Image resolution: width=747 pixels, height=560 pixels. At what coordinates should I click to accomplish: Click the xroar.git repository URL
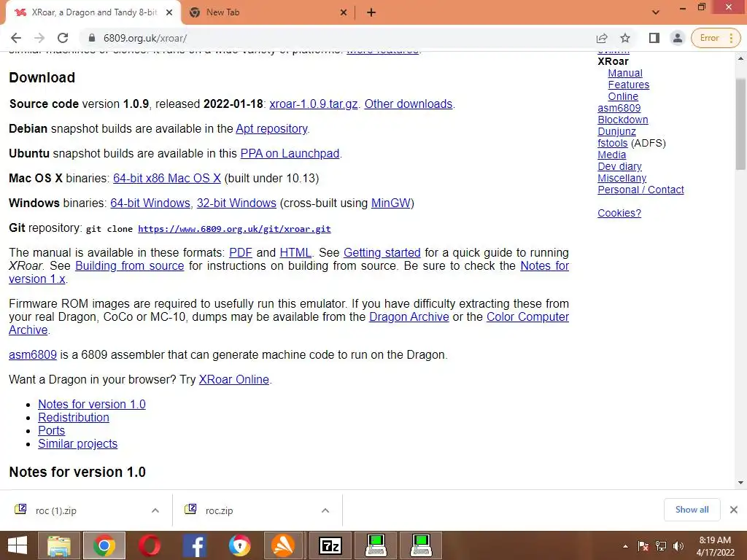(x=234, y=228)
